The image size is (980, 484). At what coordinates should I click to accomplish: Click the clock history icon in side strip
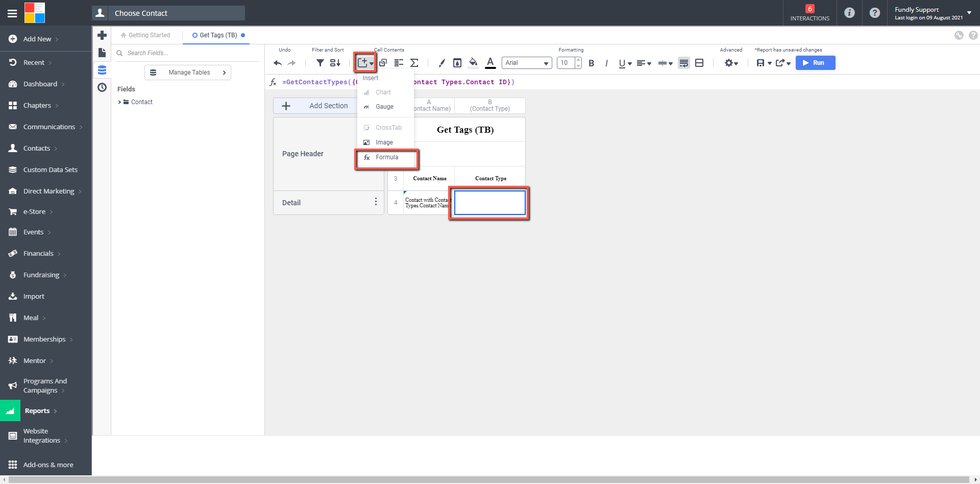(x=102, y=87)
